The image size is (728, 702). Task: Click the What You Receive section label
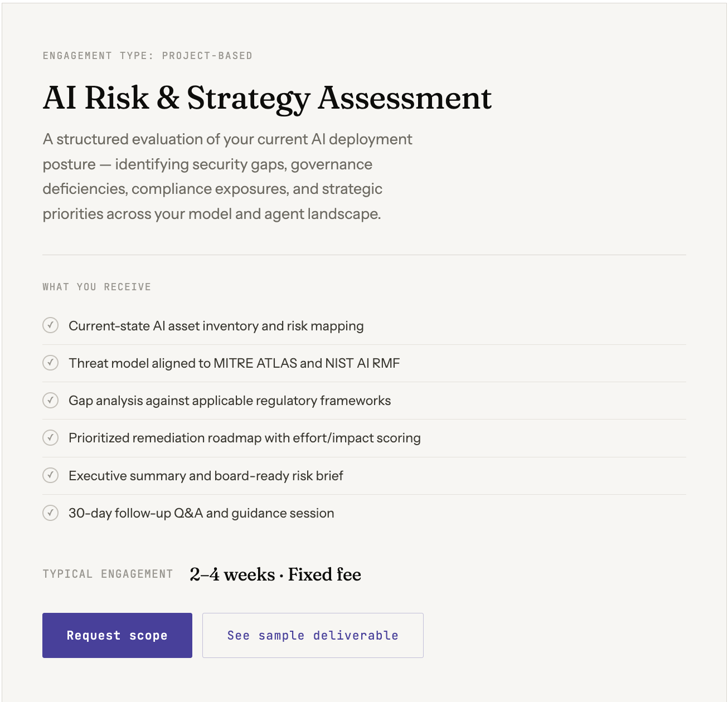tap(96, 287)
